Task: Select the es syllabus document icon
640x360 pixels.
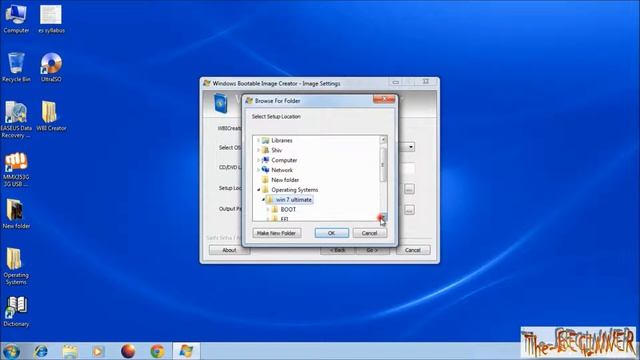Action: (51, 19)
